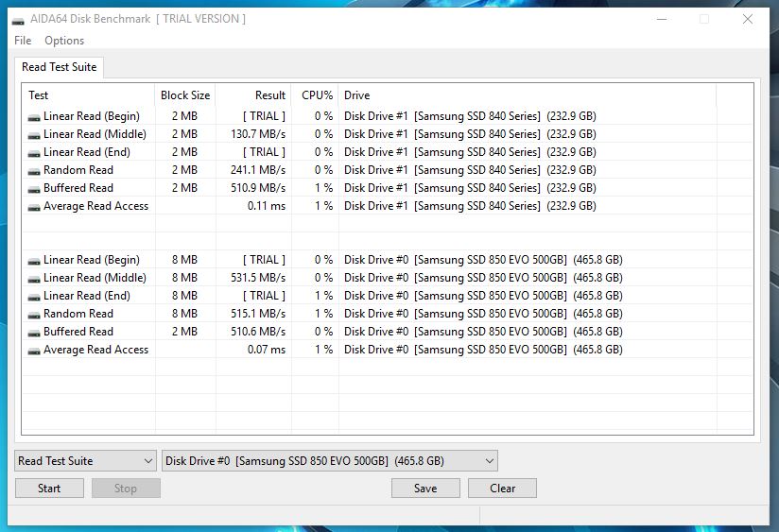Click the AIDA64 Disk Benchmark title bar icon
Image resolution: width=779 pixels, height=532 pixels.
tap(18, 20)
